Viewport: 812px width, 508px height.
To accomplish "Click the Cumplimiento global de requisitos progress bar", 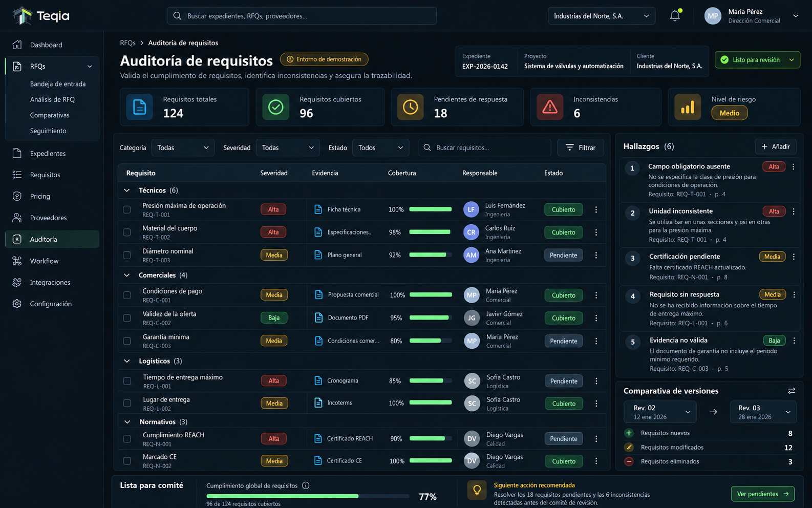I will tap(308, 496).
